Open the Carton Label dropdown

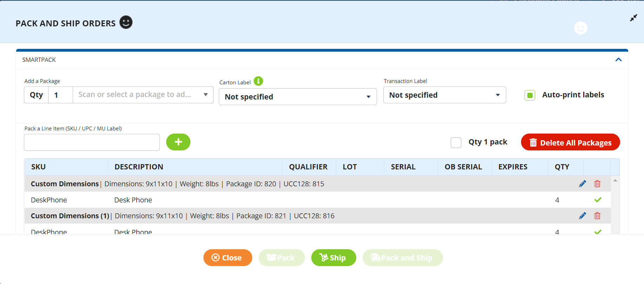tap(298, 97)
